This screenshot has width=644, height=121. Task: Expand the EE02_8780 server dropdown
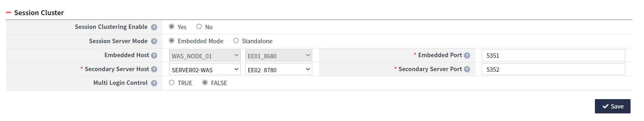click(x=278, y=69)
